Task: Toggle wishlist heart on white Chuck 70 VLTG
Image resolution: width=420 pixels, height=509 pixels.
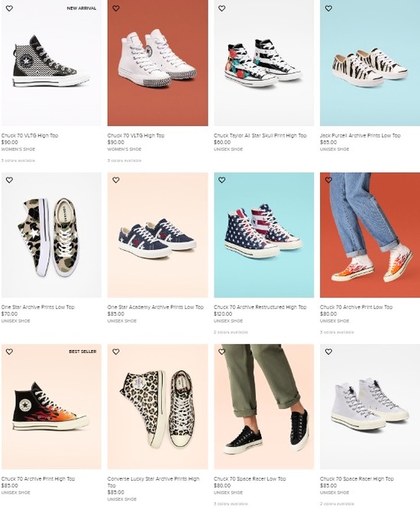Action: tap(116, 8)
